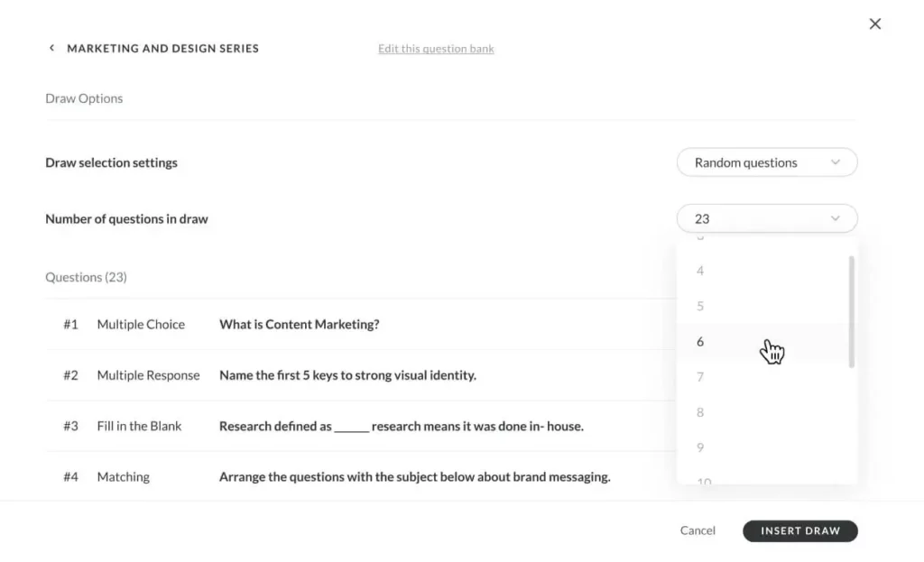The width and height of the screenshot is (924, 562).
Task: Expand the Random questions dropdown
Action: coord(766,163)
